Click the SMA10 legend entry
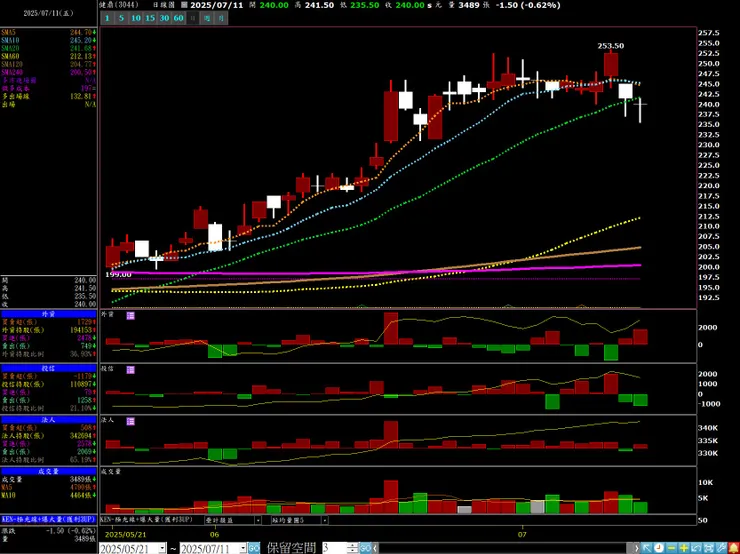The width and height of the screenshot is (740, 554). [49, 41]
